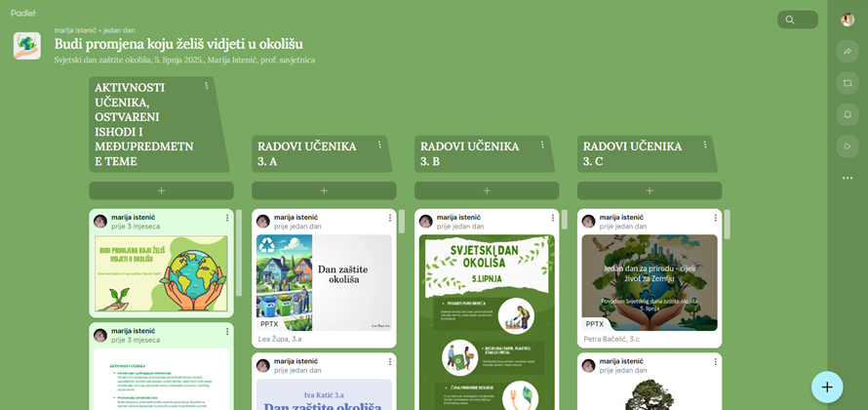Open menu for RADOVI UČENIKA 3. B section
The height and width of the screenshot is (410, 868).
pos(543,145)
